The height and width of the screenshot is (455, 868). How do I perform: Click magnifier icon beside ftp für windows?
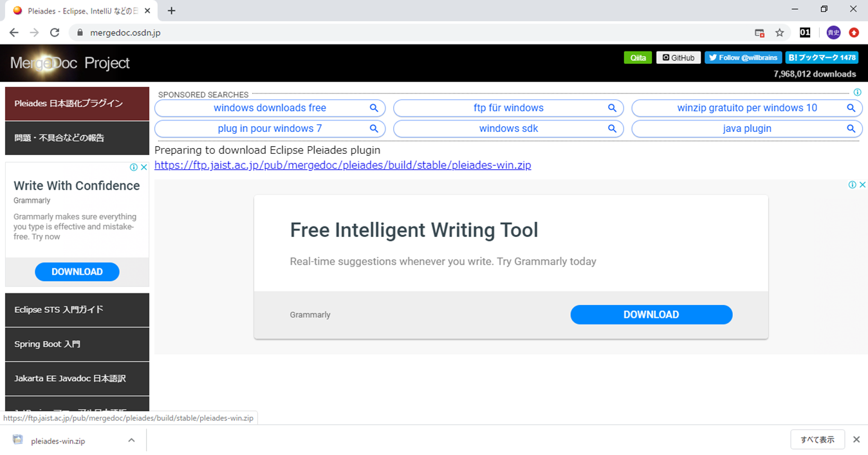[612, 108]
